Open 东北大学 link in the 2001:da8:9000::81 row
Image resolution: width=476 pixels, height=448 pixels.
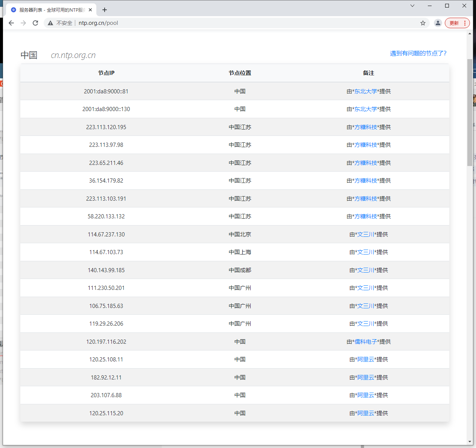pyautogui.click(x=365, y=91)
